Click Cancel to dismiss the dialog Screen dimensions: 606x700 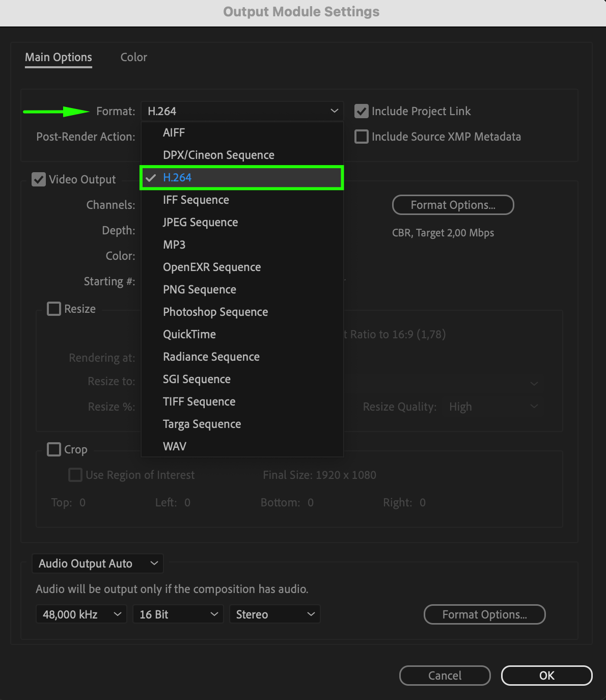(x=445, y=676)
